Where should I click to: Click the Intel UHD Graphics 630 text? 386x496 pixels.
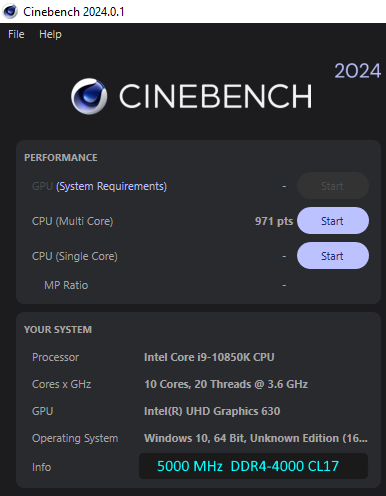coord(212,411)
